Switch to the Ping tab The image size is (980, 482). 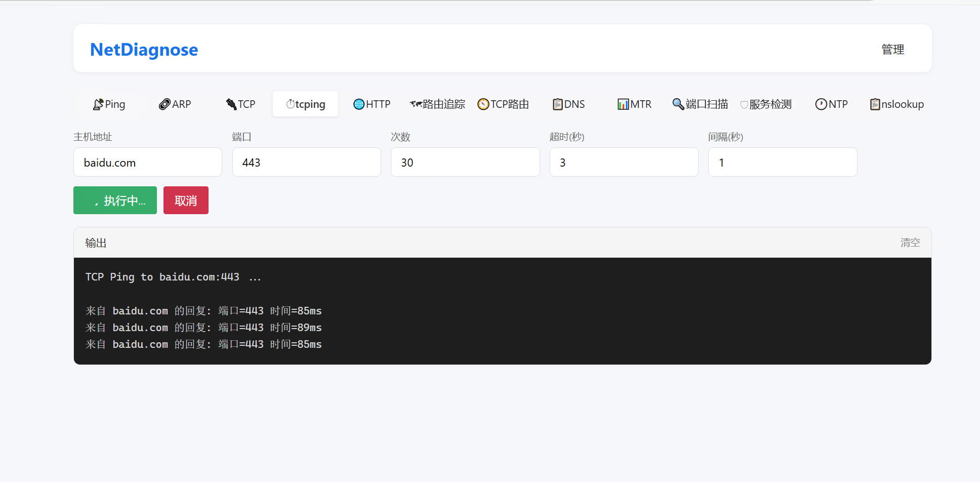(x=109, y=104)
